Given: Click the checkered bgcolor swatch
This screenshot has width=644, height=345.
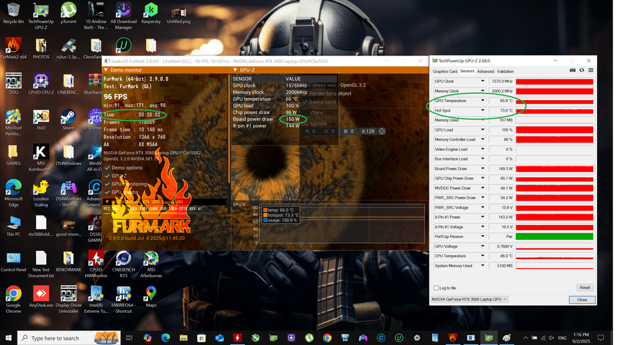Looking at the screenshot, I should pyautogui.click(x=382, y=131).
